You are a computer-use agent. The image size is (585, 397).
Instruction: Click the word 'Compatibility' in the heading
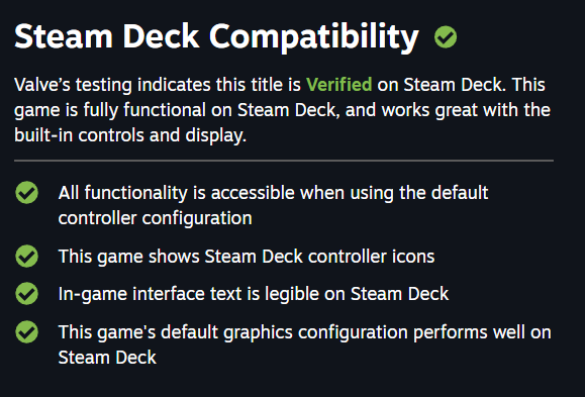[314, 38]
